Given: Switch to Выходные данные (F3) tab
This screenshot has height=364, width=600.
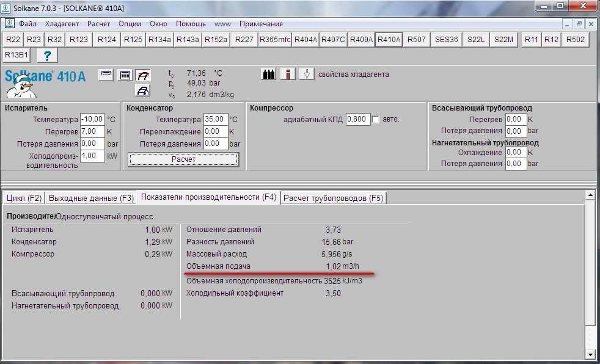Looking at the screenshot, I should click(x=91, y=198).
